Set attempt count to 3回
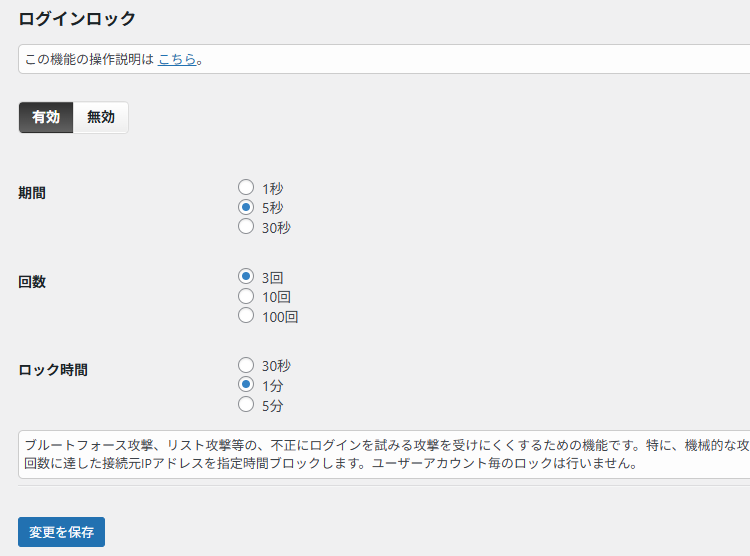The image size is (750, 556). pyautogui.click(x=246, y=277)
